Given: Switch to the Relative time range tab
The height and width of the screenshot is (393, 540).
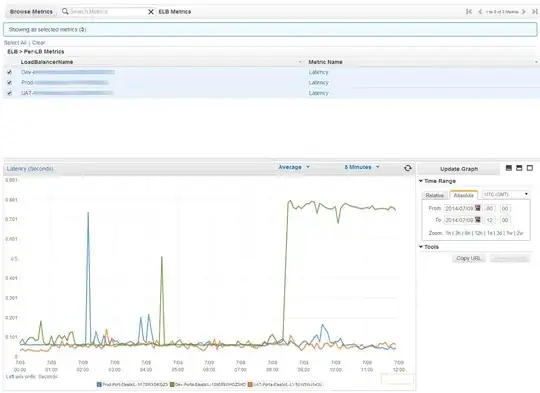Looking at the screenshot, I should click(x=435, y=195).
